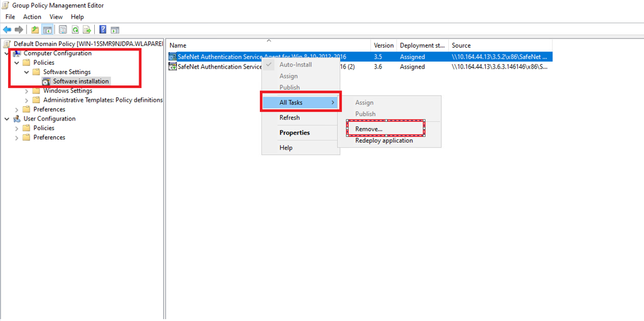The width and height of the screenshot is (644, 321).
Task: Click the green Refresh toolbar icon
Action: pyautogui.click(x=75, y=30)
